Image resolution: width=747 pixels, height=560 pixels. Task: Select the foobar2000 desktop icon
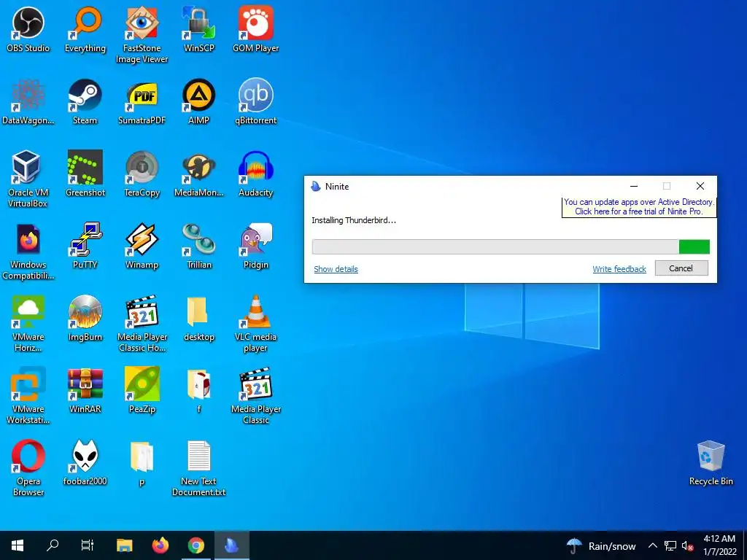(85, 463)
